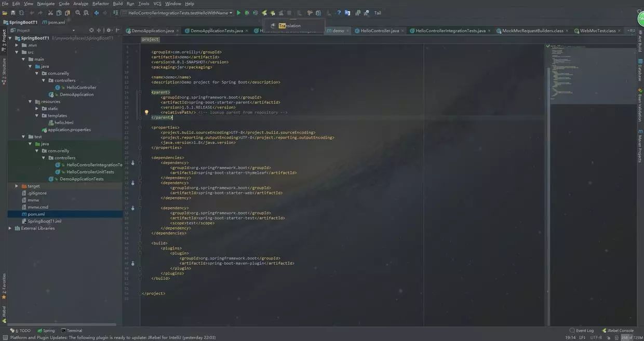Click Scroll from Source icon in Project panel

point(91,30)
